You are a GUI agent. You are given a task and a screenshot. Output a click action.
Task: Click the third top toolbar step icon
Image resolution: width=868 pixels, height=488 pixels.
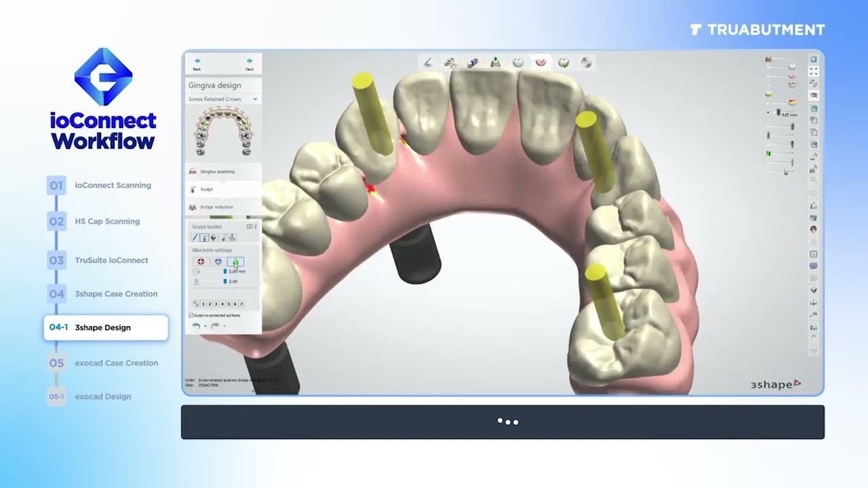473,62
